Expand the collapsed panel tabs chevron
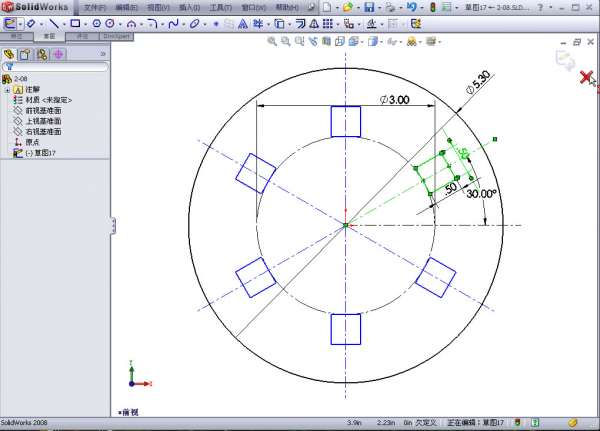The height and width of the screenshot is (431, 600). 103,54
